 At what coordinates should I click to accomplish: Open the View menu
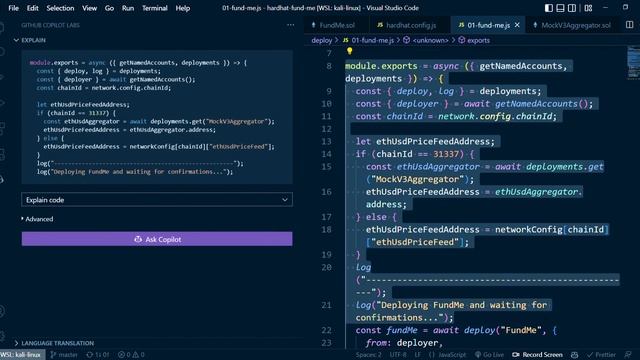89,8
